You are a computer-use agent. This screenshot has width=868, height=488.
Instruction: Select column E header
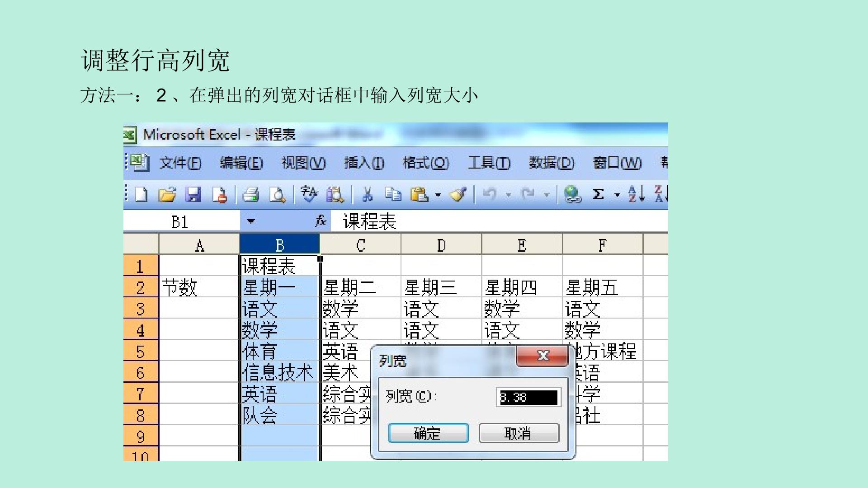point(522,245)
